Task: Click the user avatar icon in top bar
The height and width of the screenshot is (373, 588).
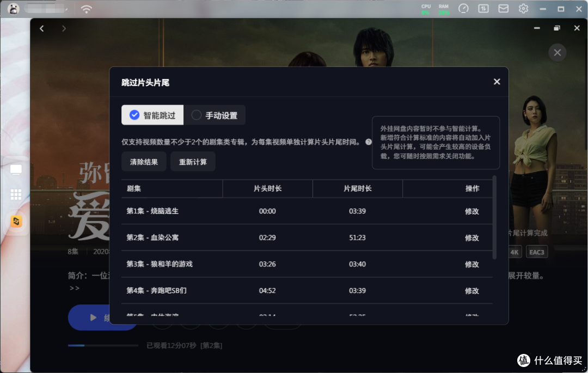Action: pyautogui.click(x=13, y=9)
